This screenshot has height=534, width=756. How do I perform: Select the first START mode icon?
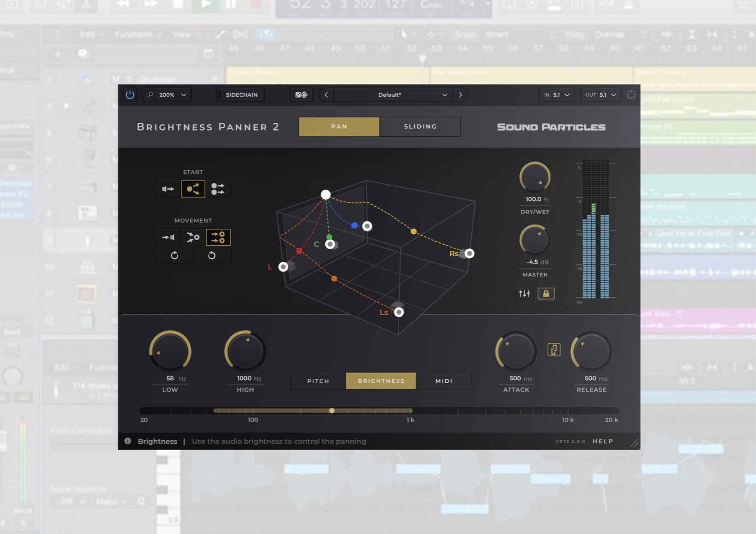(x=168, y=189)
